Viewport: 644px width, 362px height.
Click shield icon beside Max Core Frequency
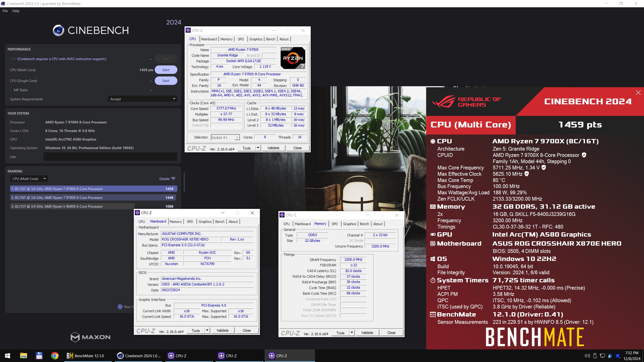click(544, 167)
